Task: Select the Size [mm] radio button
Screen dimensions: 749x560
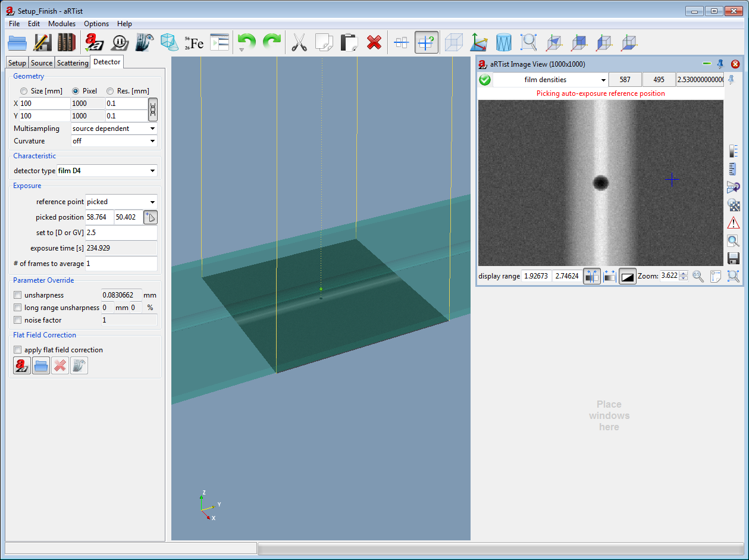Action: coord(24,91)
